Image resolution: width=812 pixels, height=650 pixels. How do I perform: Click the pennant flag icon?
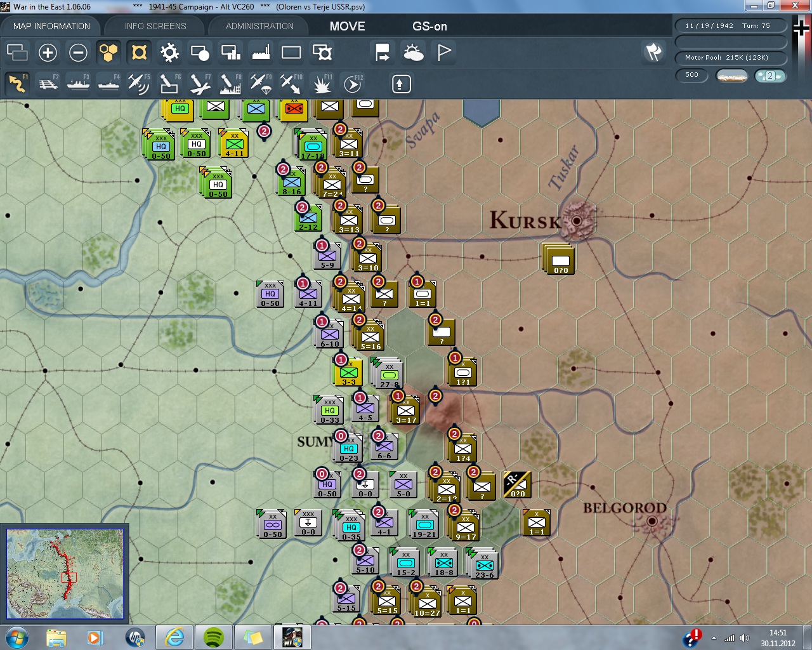(x=444, y=52)
